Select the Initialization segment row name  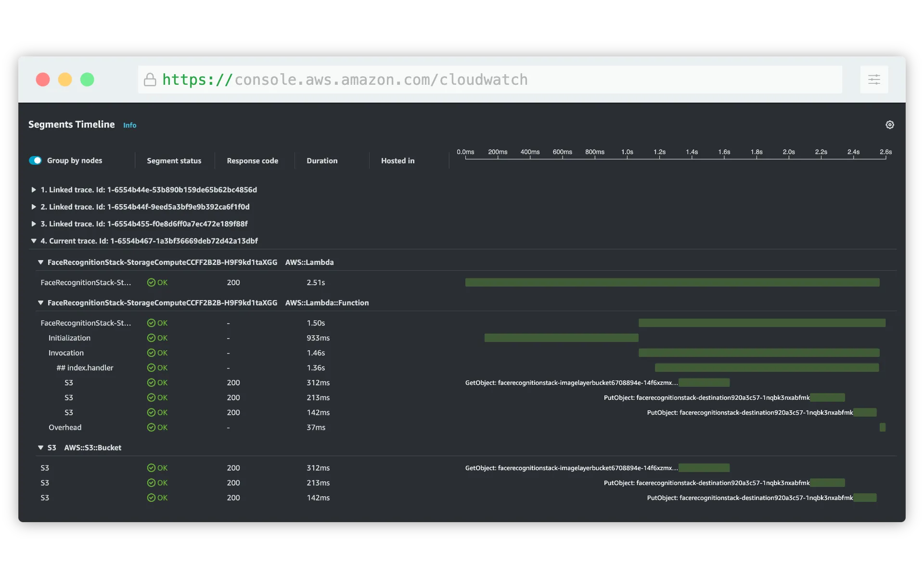click(x=69, y=338)
